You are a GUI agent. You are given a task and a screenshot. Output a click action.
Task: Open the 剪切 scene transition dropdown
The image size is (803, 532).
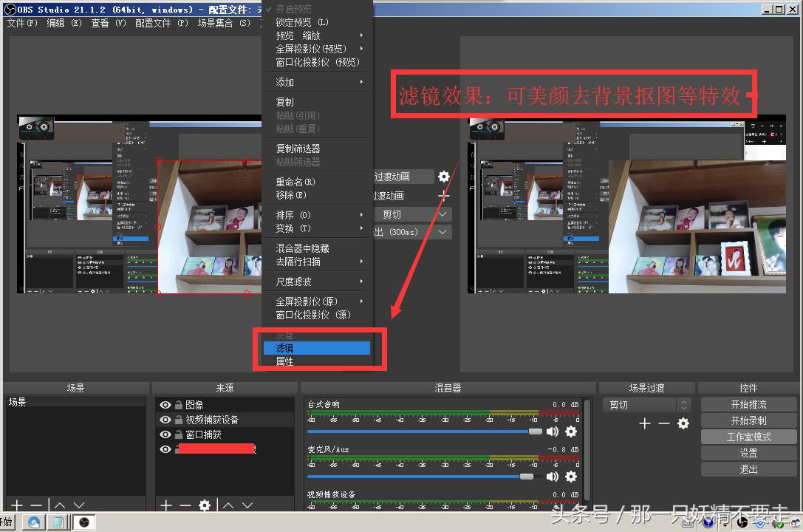point(648,405)
